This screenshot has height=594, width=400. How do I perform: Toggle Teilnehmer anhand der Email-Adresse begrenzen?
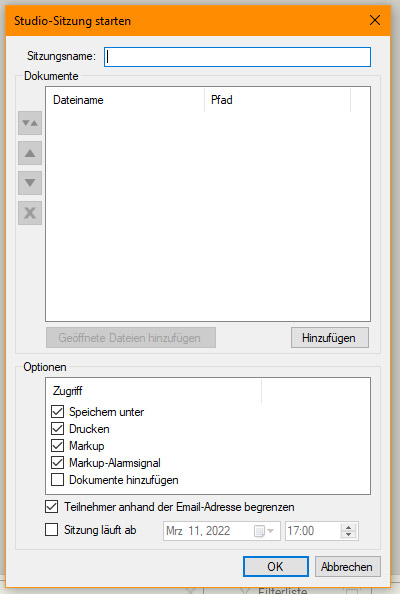[x=52, y=507]
